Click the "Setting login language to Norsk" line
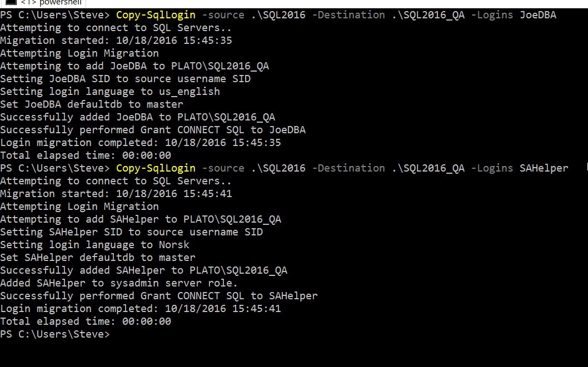Screen dimensions: 588x367 94,245
